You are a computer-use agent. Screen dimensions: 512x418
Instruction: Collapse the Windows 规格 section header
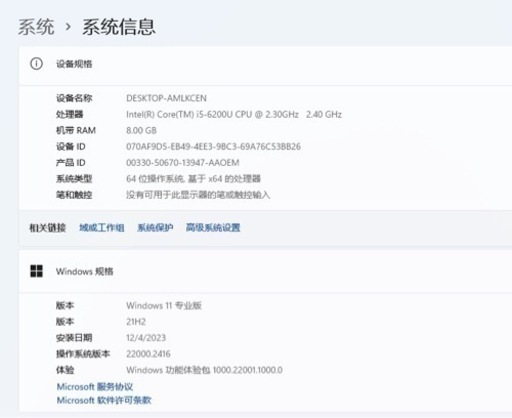coord(266,271)
